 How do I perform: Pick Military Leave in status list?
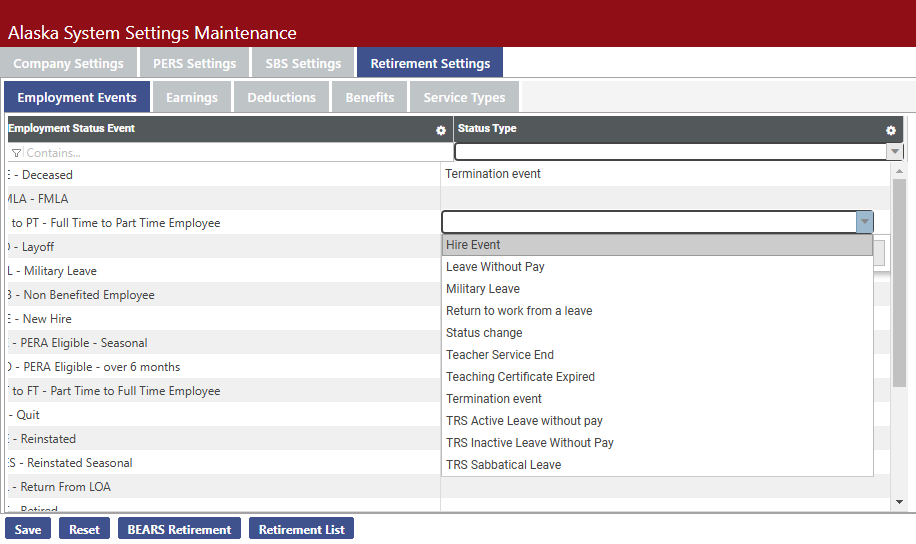point(657,289)
